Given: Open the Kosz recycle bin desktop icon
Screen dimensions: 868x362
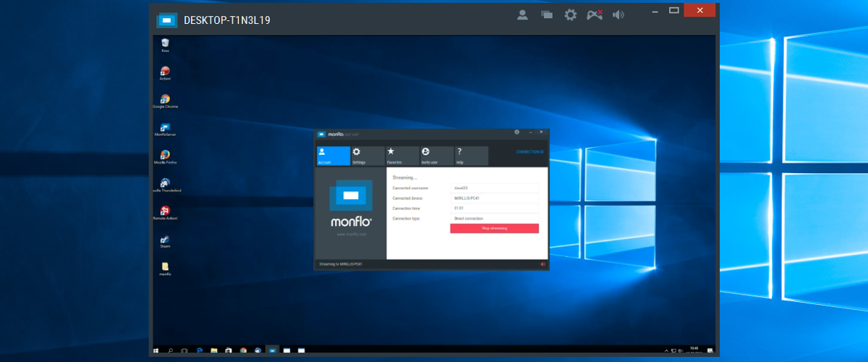Looking at the screenshot, I should 165,45.
